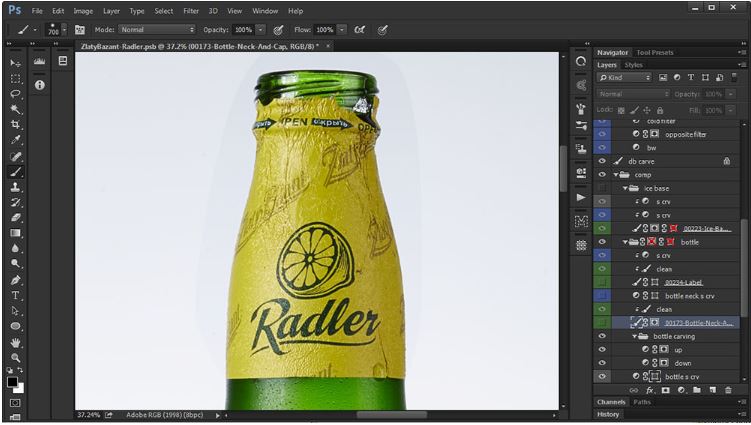
Task: Enable airbrush-style build-up
Action: pyautogui.click(x=359, y=30)
